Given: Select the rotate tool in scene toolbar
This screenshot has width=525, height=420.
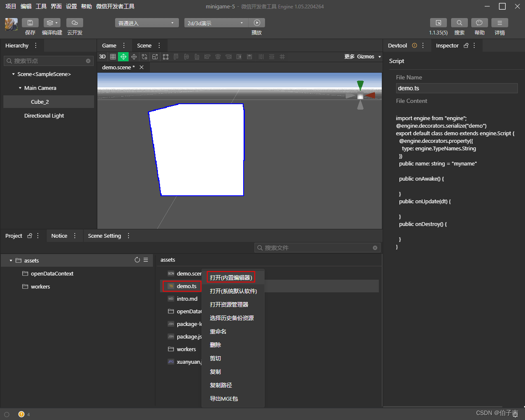Looking at the screenshot, I should (x=144, y=57).
